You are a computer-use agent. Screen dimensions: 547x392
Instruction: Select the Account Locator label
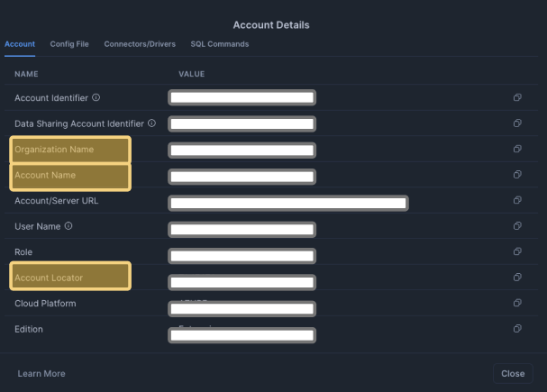tap(49, 278)
